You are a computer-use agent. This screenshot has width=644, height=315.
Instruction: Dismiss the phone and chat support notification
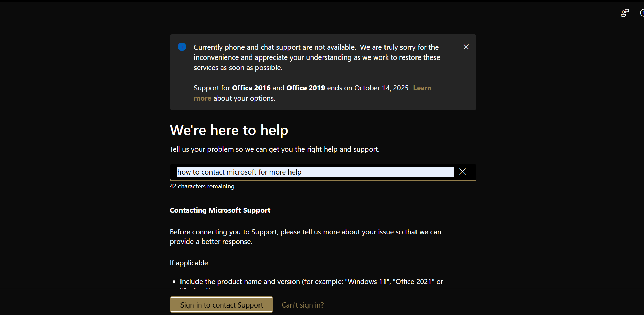466,47
